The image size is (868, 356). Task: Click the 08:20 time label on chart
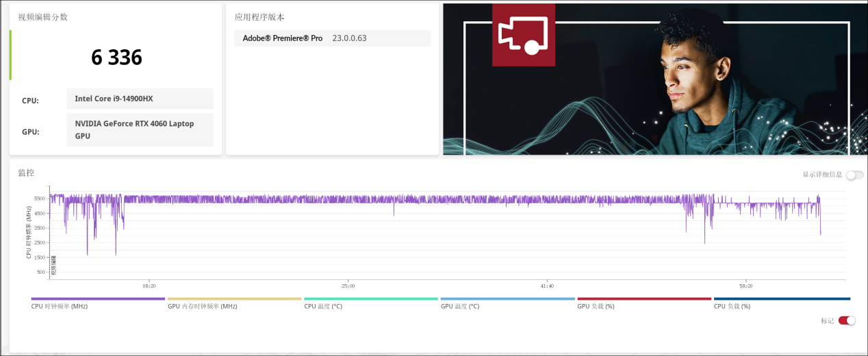coord(149,285)
